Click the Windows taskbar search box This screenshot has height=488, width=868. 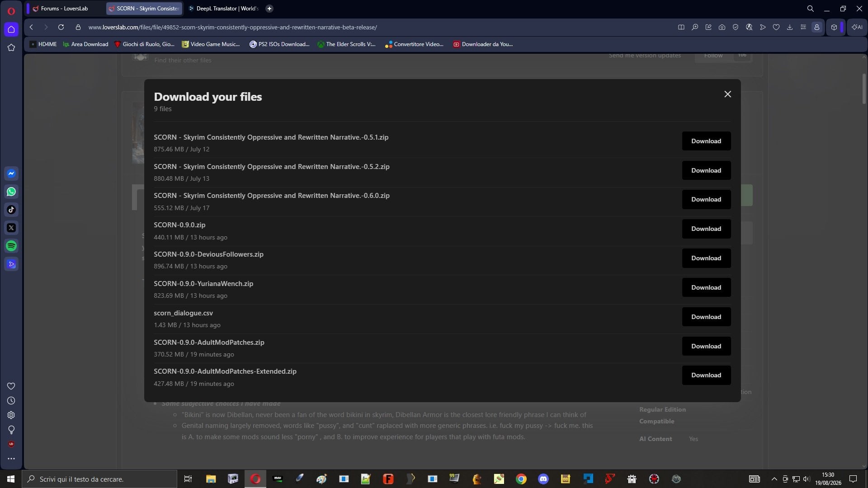pyautogui.click(x=99, y=479)
